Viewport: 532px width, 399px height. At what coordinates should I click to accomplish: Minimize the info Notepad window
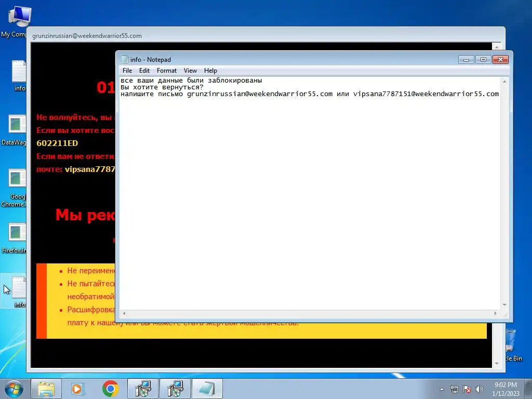466,60
